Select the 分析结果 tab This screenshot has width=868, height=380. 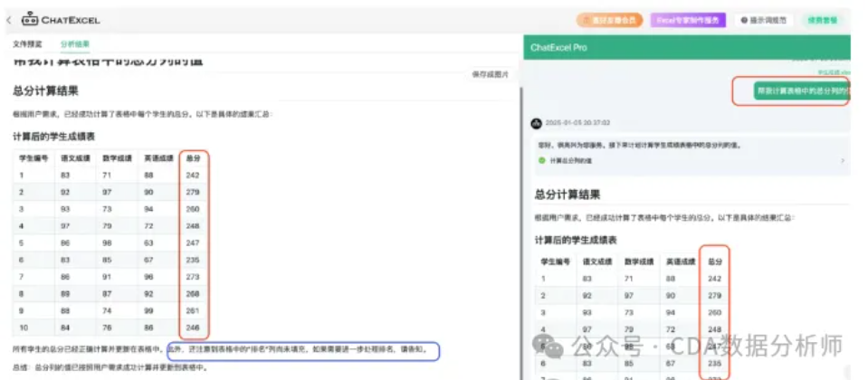[75, 43]
